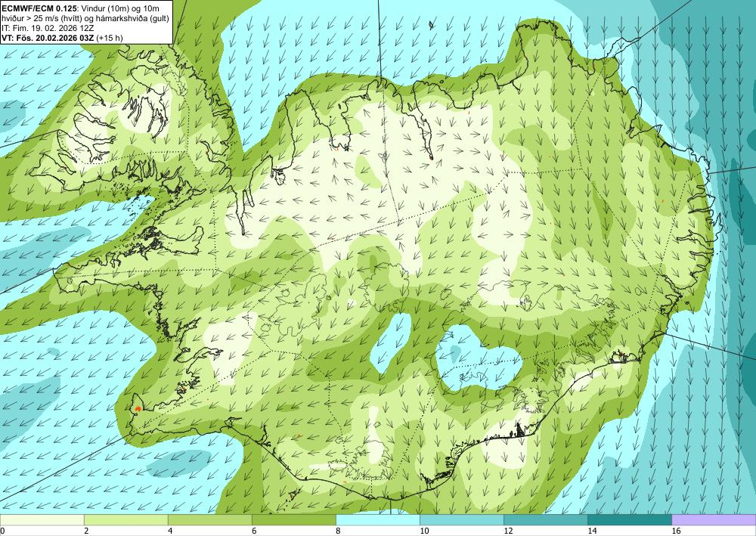This screenshot has width=756, height=536.
Task: Click the "IT: Fim. 19. 02. 2026 12Z" line
Action: click(48, 28)
